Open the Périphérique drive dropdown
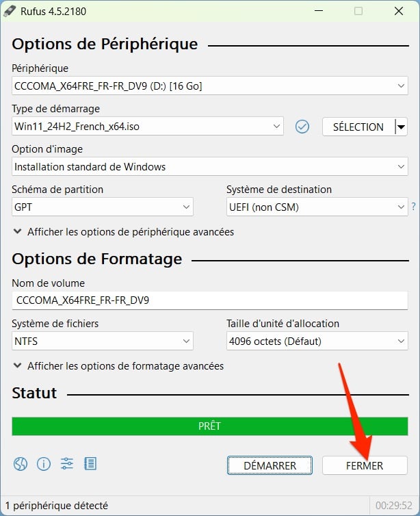Viewport: 420px width, 516px height. point(209,86)
